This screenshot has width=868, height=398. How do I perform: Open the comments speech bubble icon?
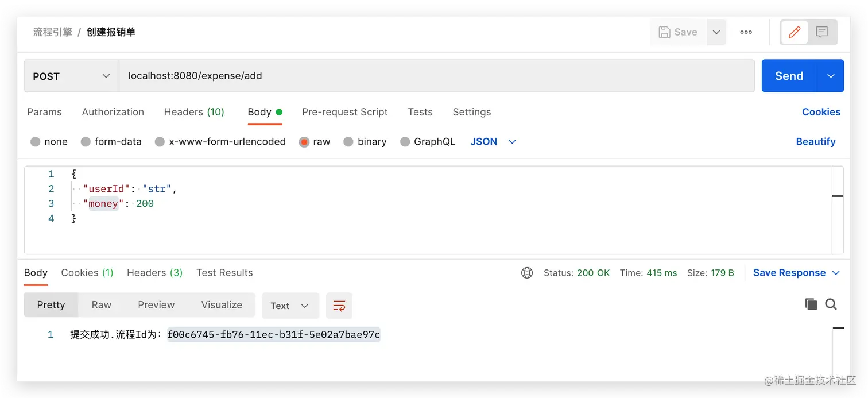822,32
